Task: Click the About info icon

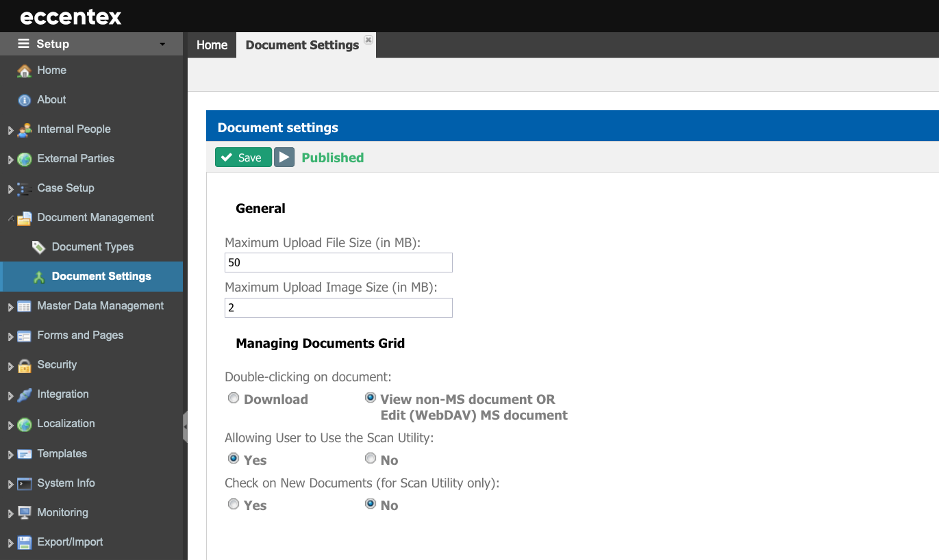Action: 25,100
